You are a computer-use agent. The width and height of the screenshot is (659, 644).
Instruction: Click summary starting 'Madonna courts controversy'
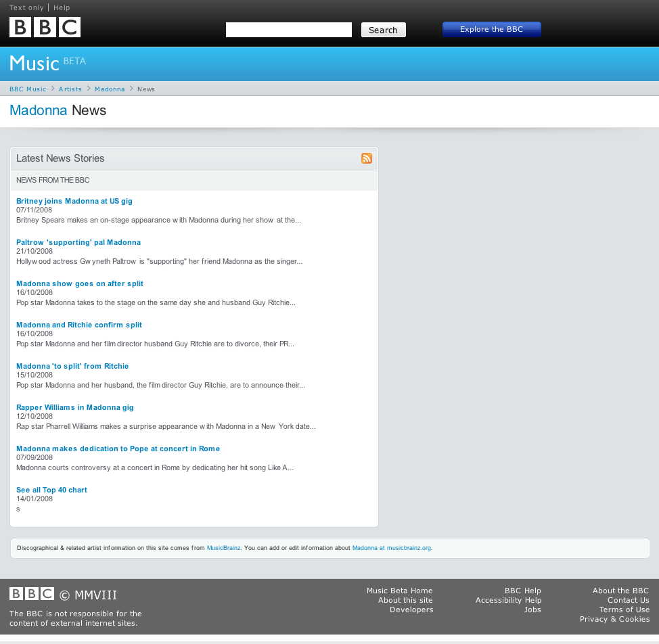click(x=155, y=467)
